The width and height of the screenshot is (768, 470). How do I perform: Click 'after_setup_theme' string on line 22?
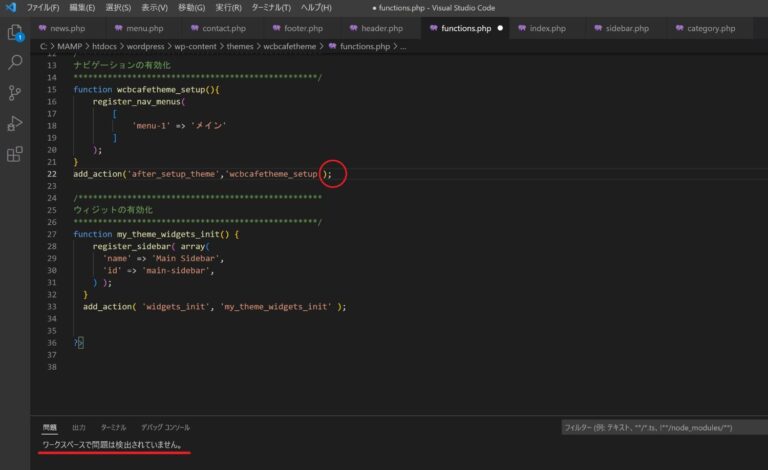[173, 174]
